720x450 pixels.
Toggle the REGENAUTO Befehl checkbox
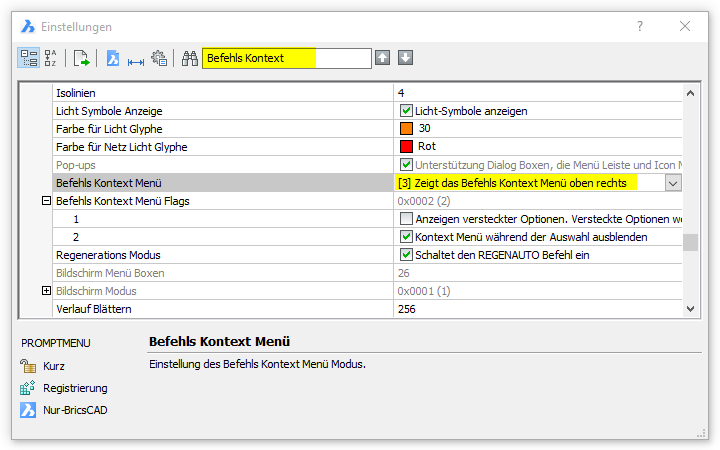point(406,255)
